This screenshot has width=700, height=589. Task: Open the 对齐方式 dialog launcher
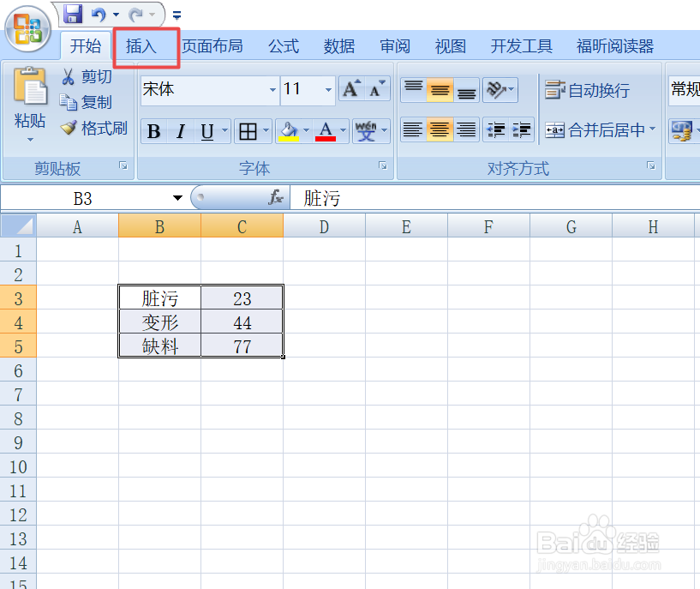(651, 166)
